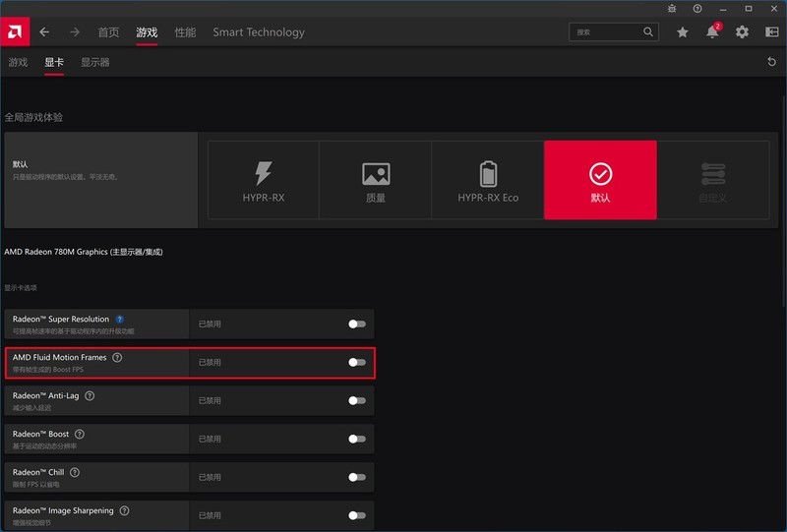The image size is (787, 532).
Task: Go back with the left arrow
Action: (x=44, y=32)
